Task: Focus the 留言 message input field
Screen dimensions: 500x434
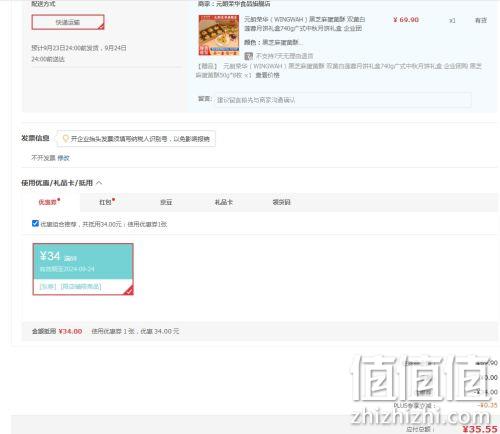Action: tap(343, 100)
